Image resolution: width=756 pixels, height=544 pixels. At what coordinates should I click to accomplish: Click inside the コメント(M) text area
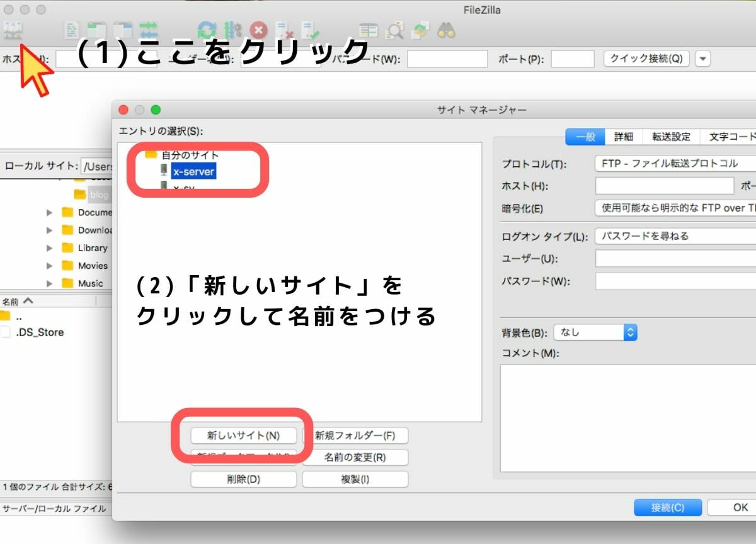(x=628, y=418)
